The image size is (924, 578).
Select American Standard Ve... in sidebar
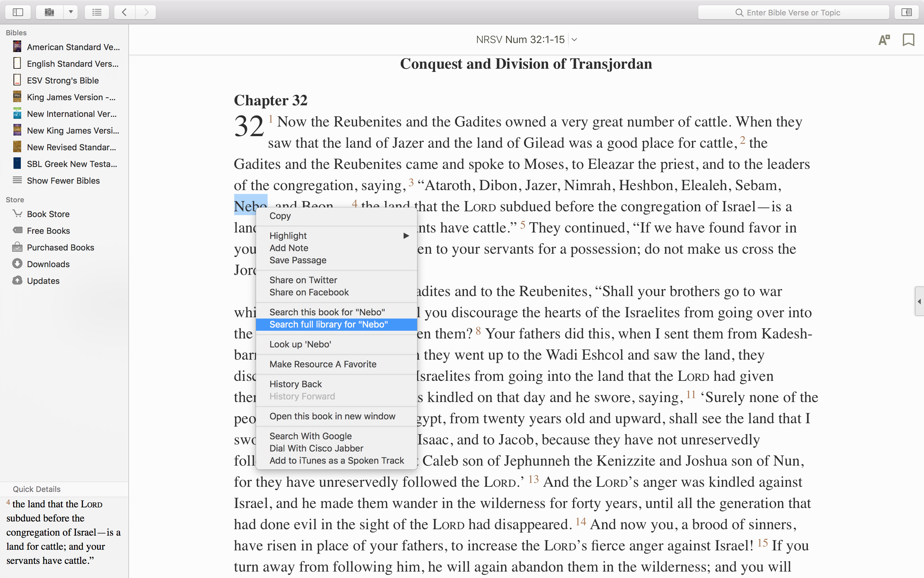[73, 47]
